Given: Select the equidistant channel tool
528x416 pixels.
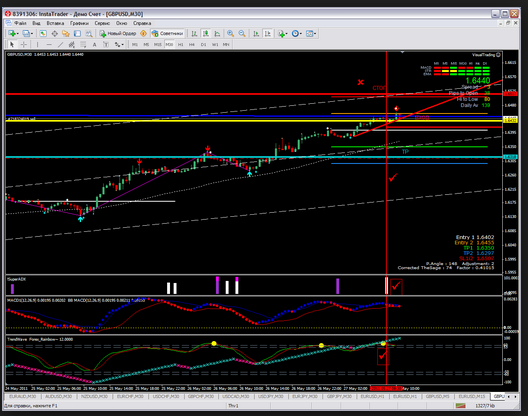Looking at the screenshot, I should click(71, 44).
